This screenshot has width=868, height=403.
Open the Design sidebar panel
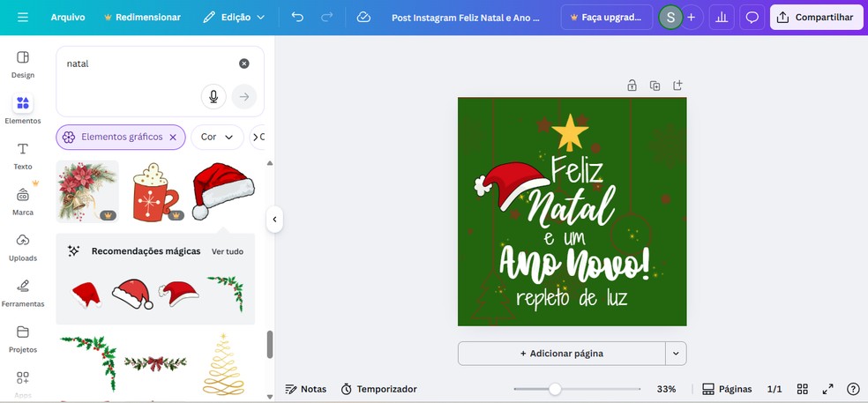tap(23, 64)
